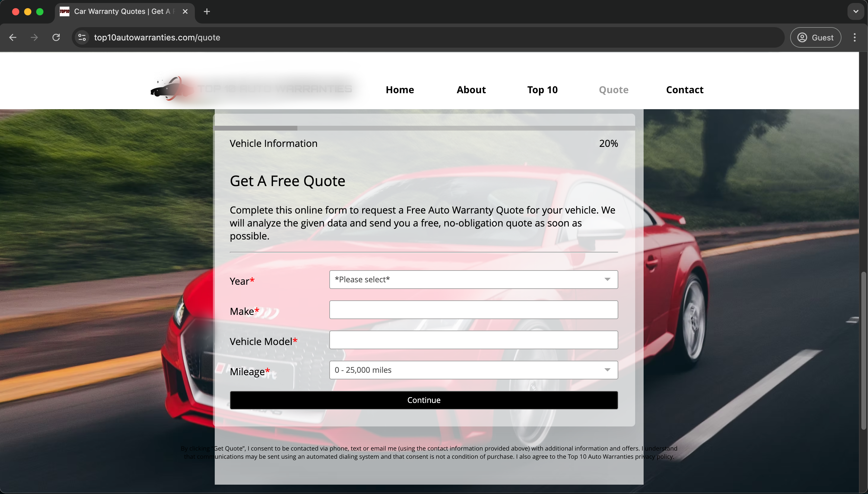The height and width of the screenshot is (494, 868).
Task: Click the 20% progress text
Action: click(x=608, y=144)
